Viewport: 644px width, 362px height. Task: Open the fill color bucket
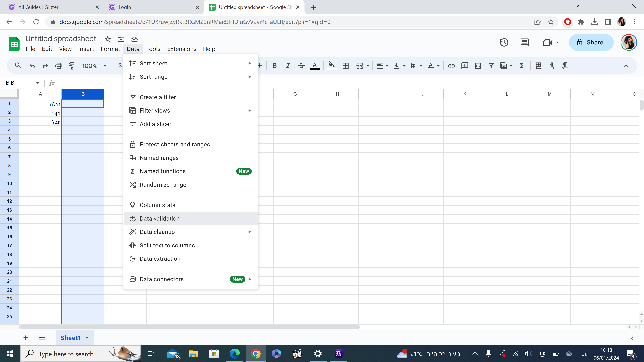[x=332, y=66]
